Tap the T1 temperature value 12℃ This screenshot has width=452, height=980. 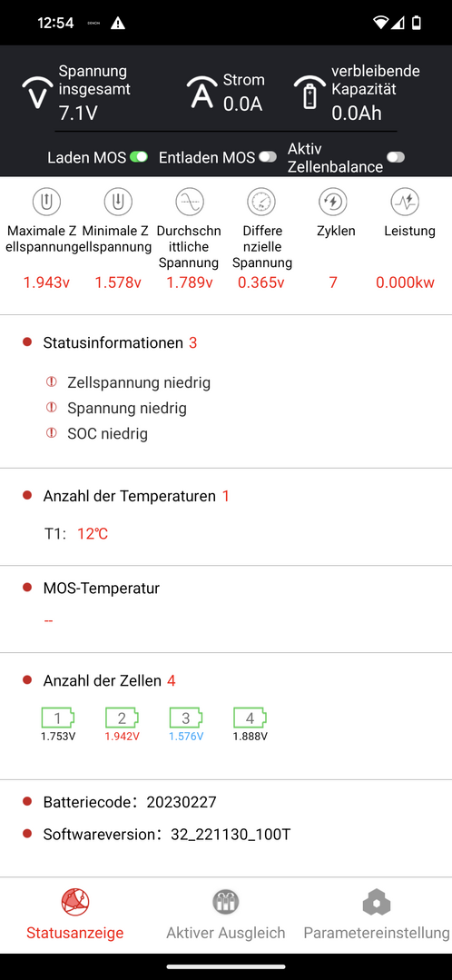pos(93,534)
